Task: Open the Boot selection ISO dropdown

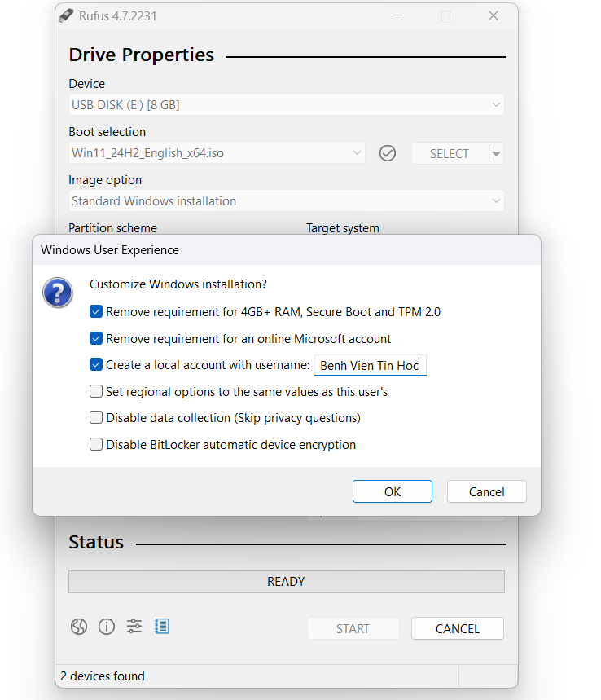Action: point(217,153)
